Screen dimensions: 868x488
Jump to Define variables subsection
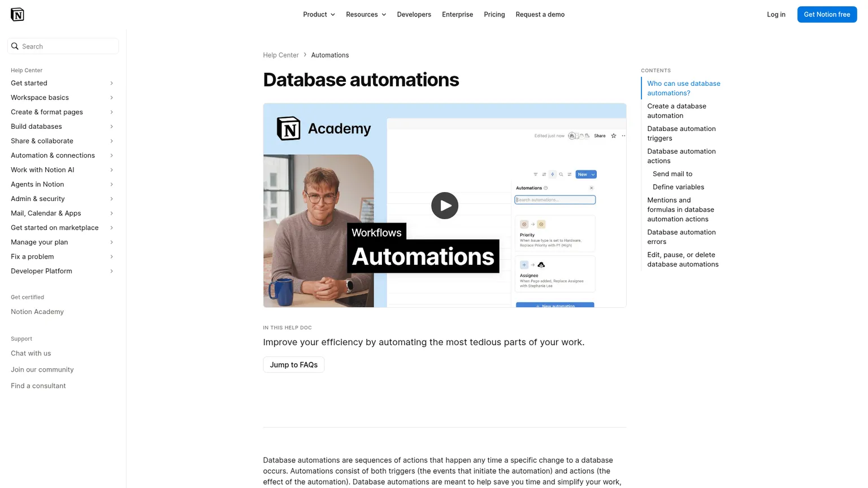[x=678, y=187]
